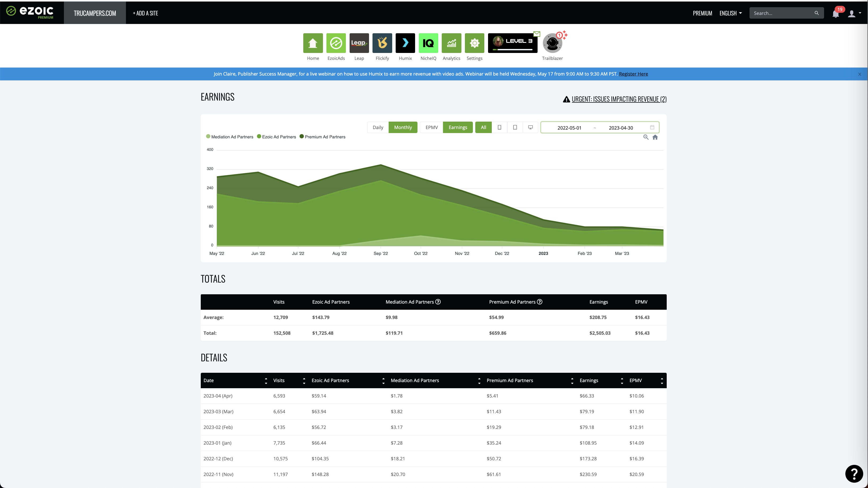Open the Analytics icon
868x488 pixels.
click(x=451, y=43)
